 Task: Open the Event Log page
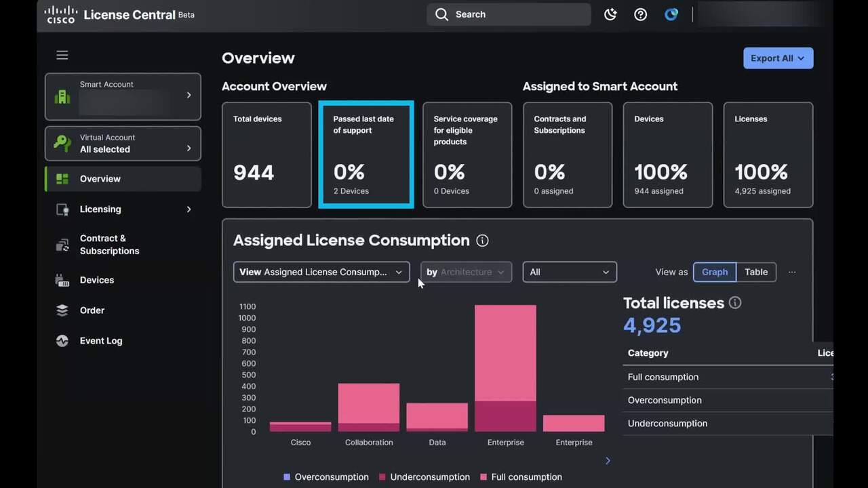(101, 341)
